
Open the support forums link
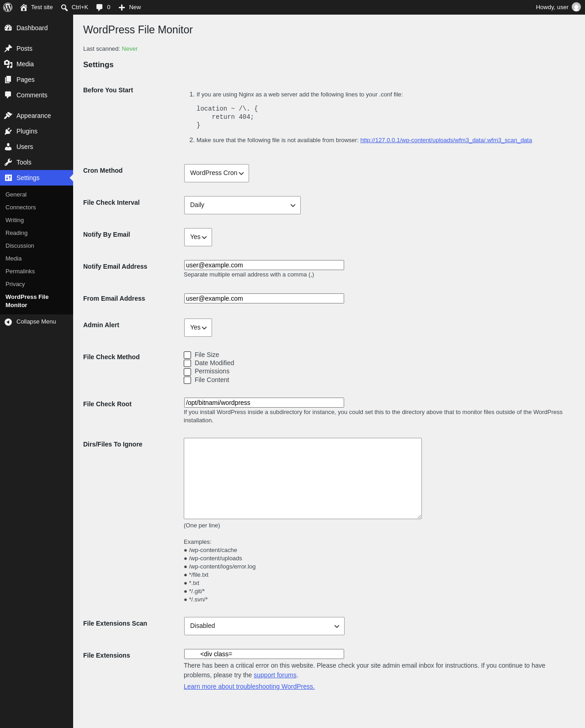coord(275,675)
